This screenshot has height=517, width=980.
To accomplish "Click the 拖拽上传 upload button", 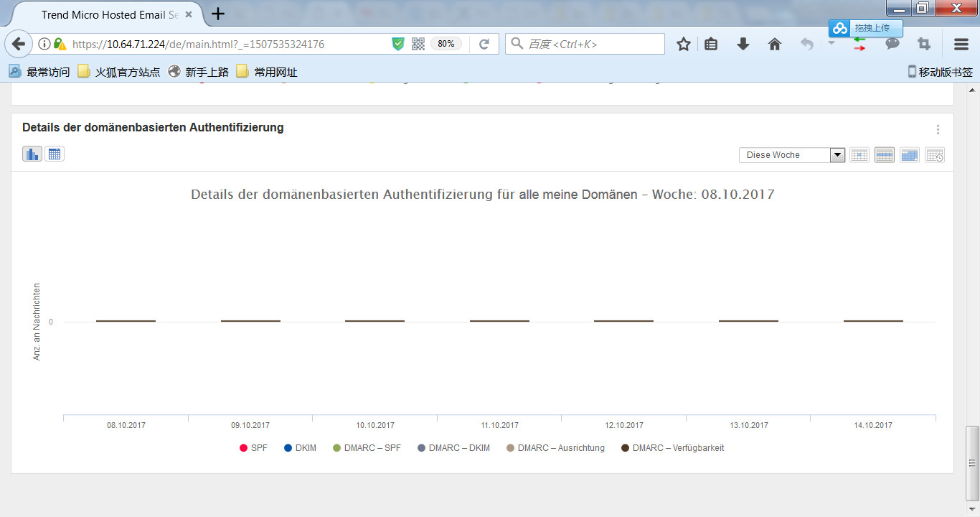I will 865,28.
